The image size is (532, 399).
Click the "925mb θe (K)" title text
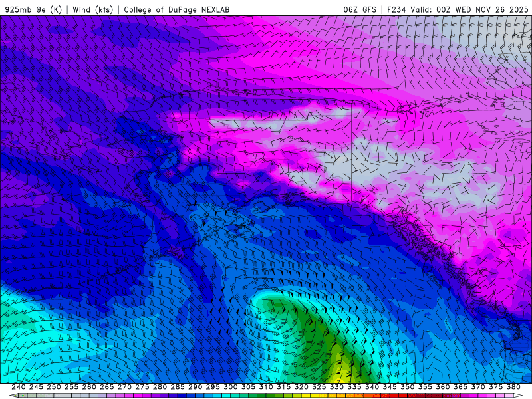pyautogui.click(x=33, y=9)
